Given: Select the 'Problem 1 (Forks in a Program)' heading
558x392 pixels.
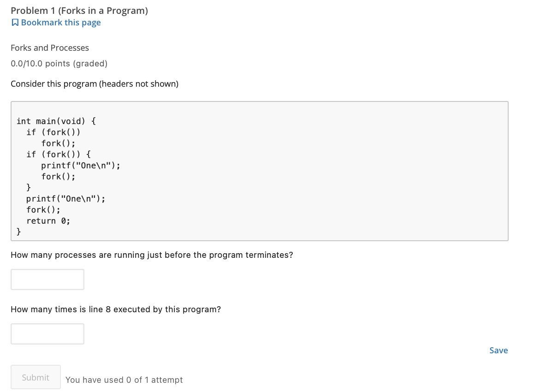Looking at the screenshot, I should pyautogui.click(x=79, y=11).
